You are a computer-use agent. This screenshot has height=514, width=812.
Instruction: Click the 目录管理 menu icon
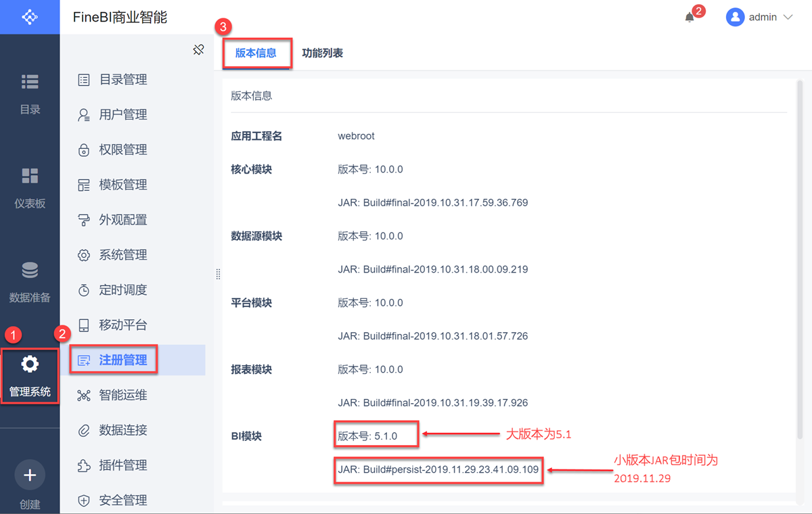(x=84, y=80)
